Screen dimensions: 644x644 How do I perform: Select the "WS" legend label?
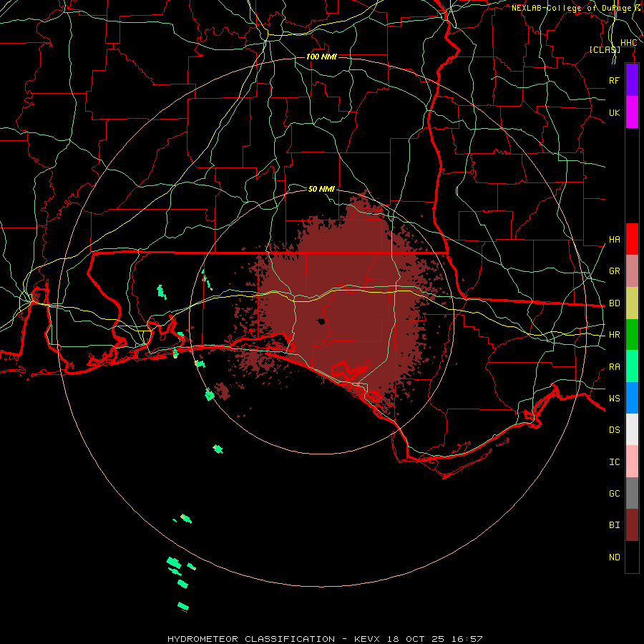click(614, 399)
